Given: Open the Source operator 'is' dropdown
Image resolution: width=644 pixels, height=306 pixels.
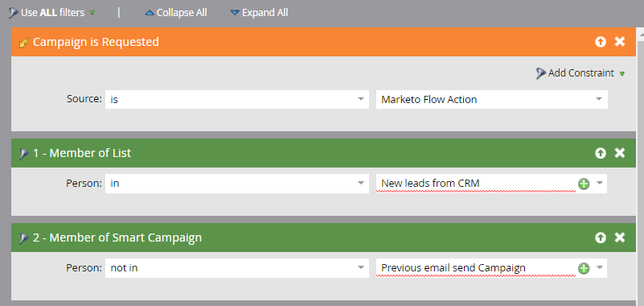Looking at the screenshot, I should (x=237, y=99).
